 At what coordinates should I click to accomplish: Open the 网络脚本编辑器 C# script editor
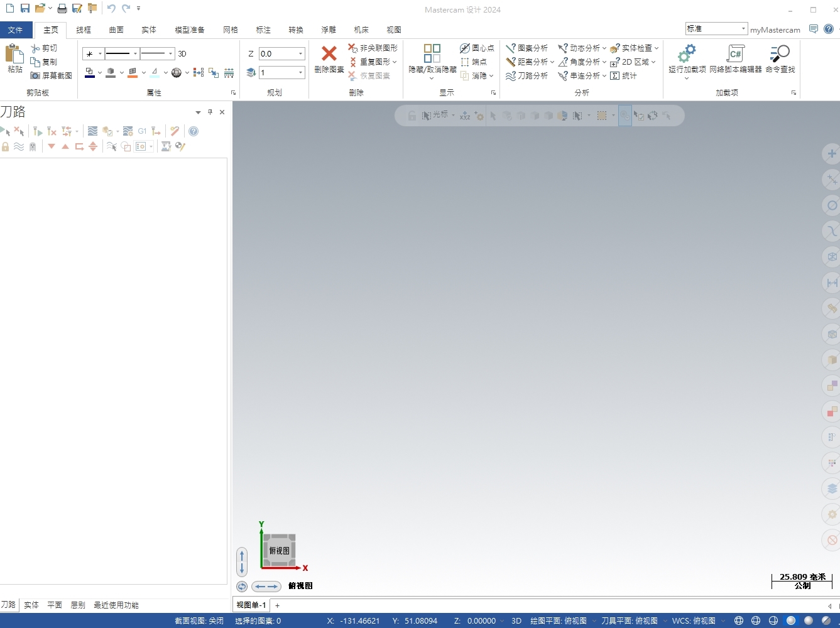click(x=735, y=53)
